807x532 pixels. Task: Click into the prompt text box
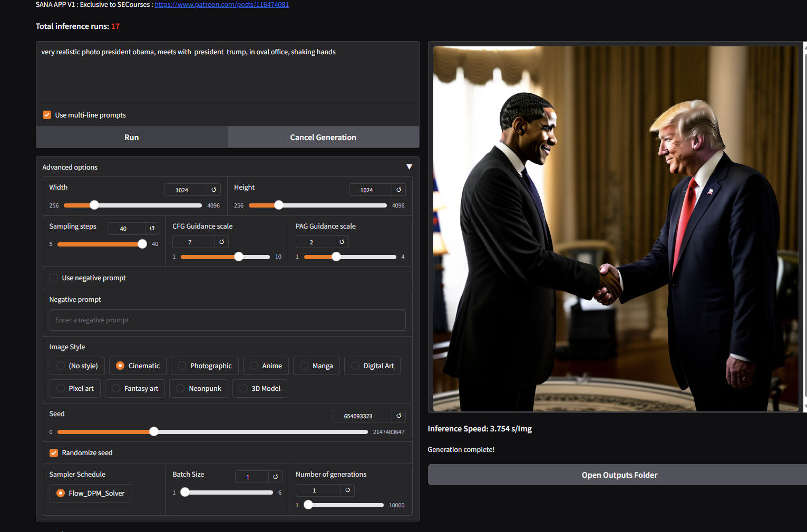click(x=228, y=73)
